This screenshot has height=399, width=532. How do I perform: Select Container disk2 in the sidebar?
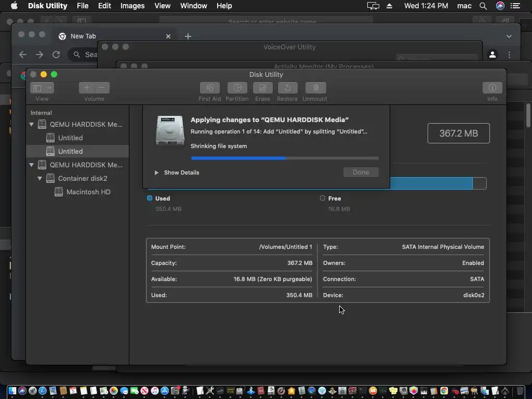(x=78, y=179)
